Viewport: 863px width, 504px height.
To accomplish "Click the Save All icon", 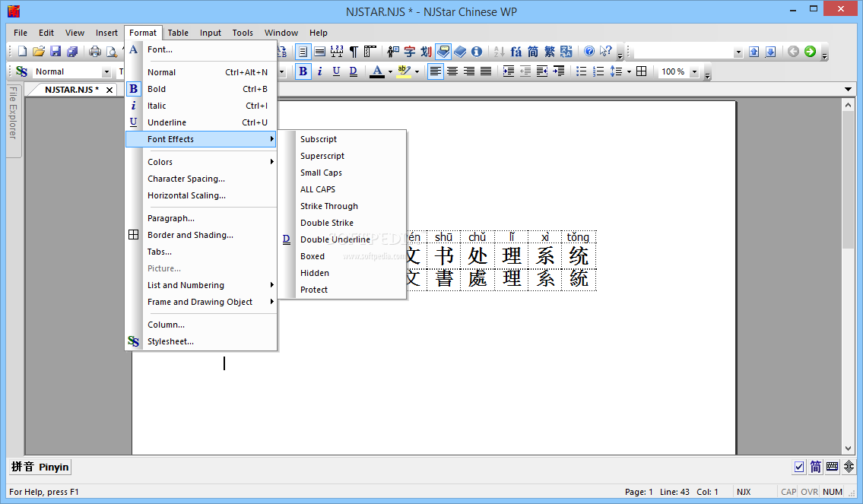I will coord(72,52).
